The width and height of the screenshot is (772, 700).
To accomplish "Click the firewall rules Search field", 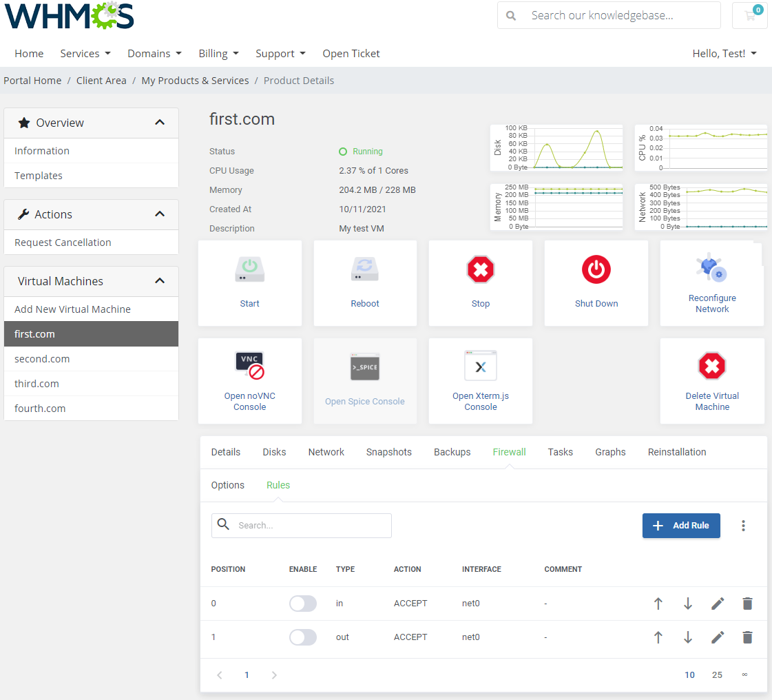I will coord(302,526).
